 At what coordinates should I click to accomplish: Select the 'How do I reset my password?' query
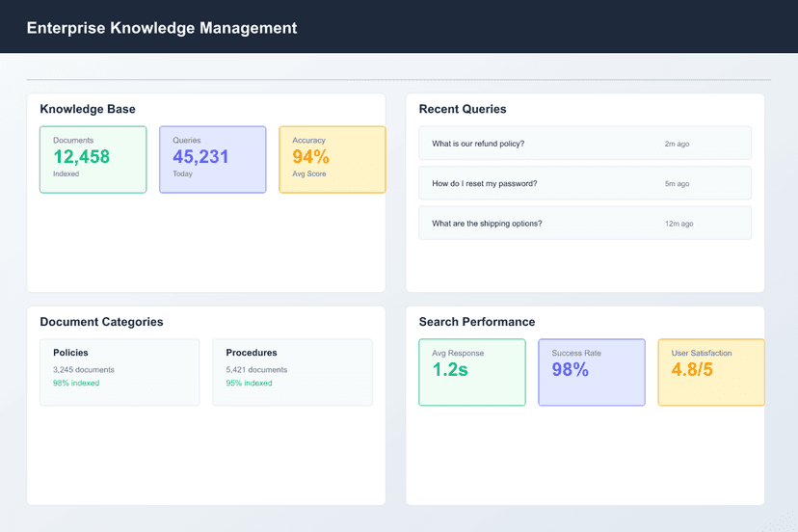point(585,183)
